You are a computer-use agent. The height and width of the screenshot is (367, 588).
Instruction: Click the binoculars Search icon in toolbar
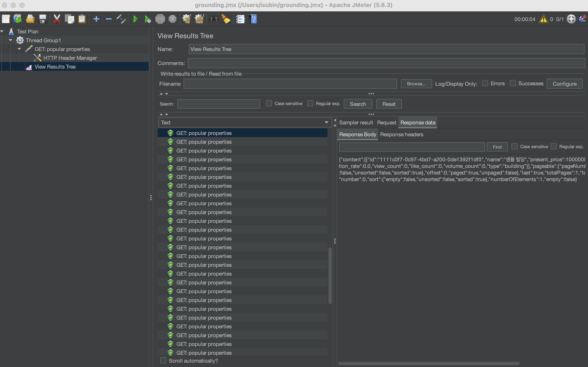[x=214, y=19]
